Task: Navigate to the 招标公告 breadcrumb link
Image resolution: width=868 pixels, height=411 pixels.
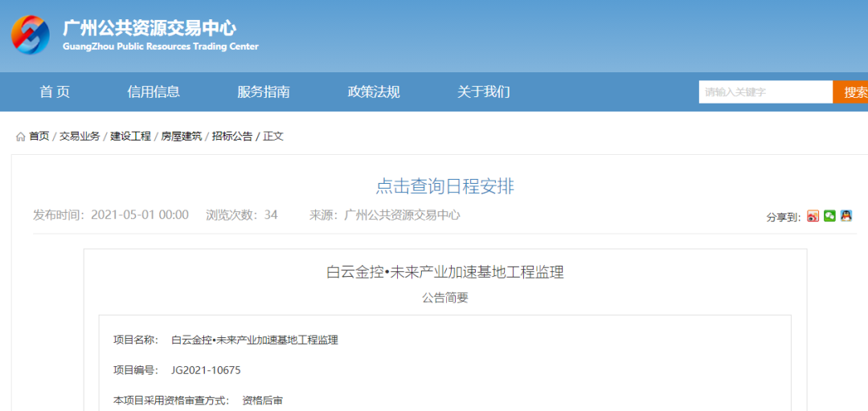Action: tap(231, 136)
